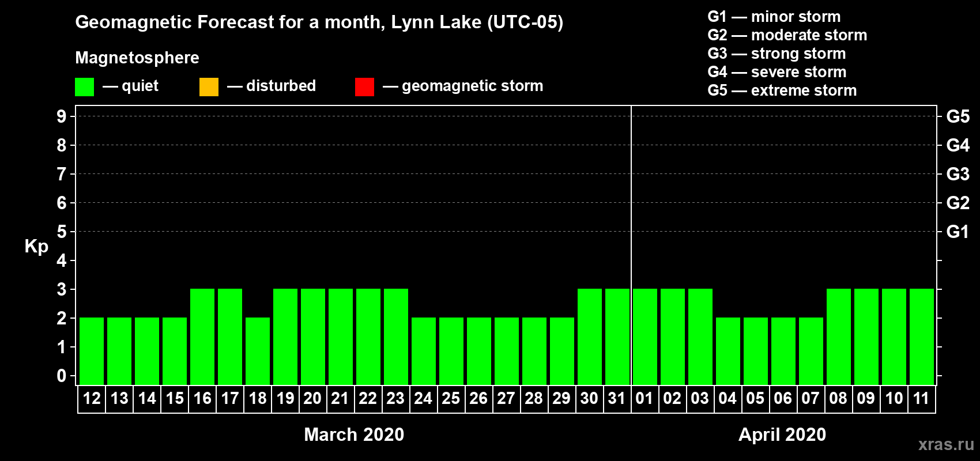Click the red geomagnetic storm legend swatch
Screen dimensions: 980x461
(365, 87)
